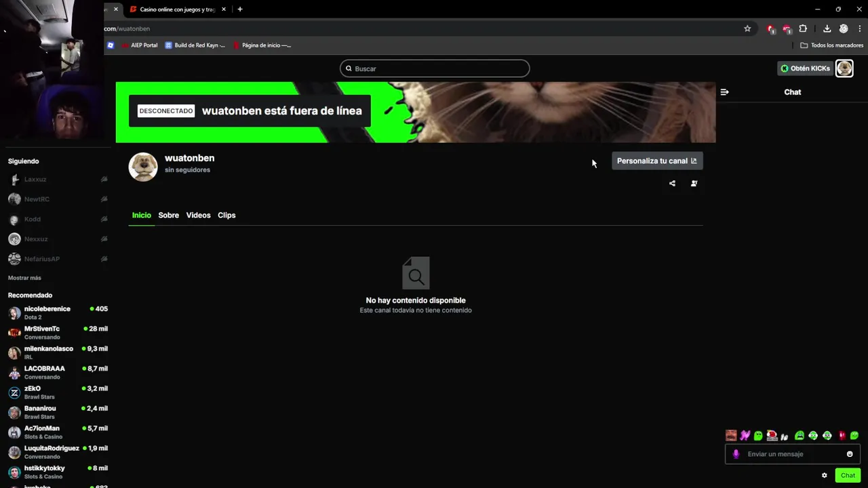
Task: Expand the Mostrar más link
Action: coord(24,278)
